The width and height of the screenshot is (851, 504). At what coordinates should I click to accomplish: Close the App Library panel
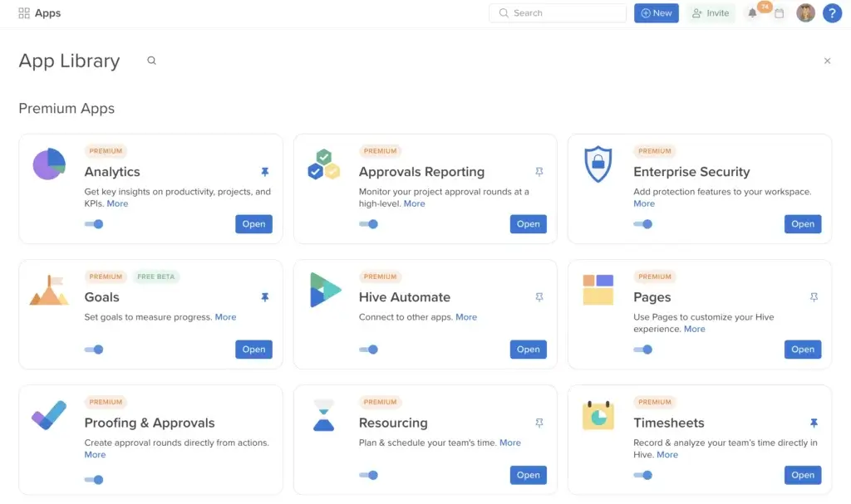(x=827, y=61)
